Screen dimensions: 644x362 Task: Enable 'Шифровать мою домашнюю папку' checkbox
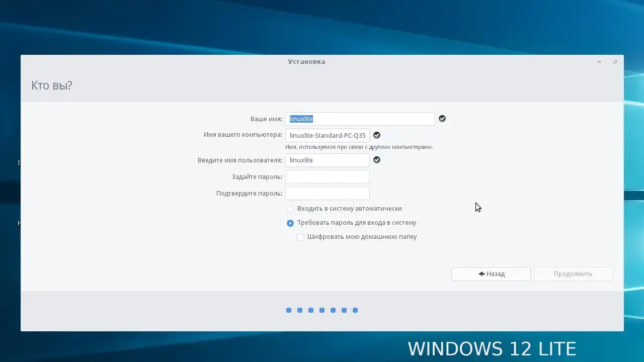tap(300, 237)
